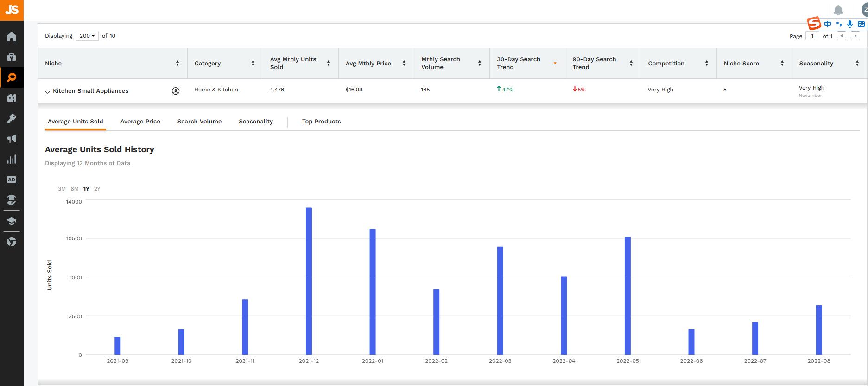Click the Amazon badge beside Kitchen Small Appliances

[x=176, y=91]
